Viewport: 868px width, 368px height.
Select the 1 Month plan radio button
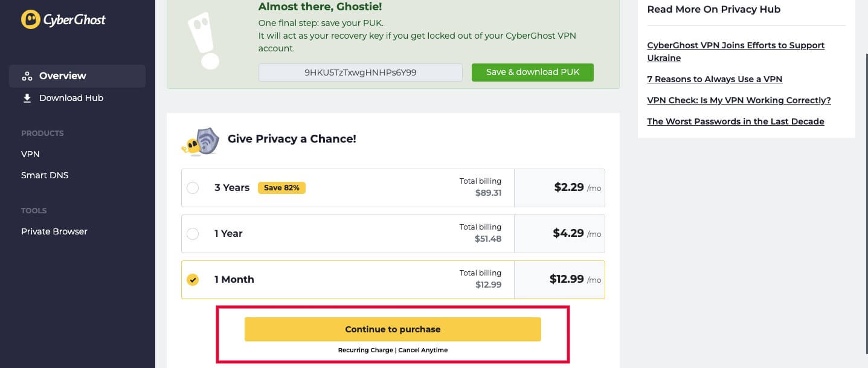193,280
